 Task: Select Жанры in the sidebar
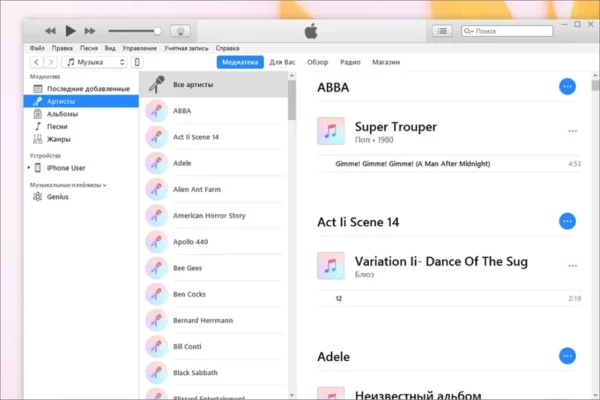(81, 139)
